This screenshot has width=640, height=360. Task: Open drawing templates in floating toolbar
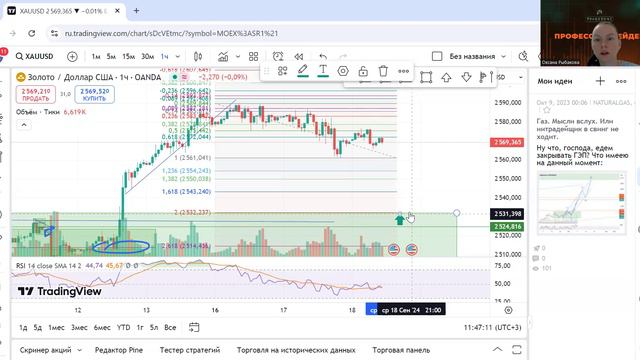pos(282,71)
